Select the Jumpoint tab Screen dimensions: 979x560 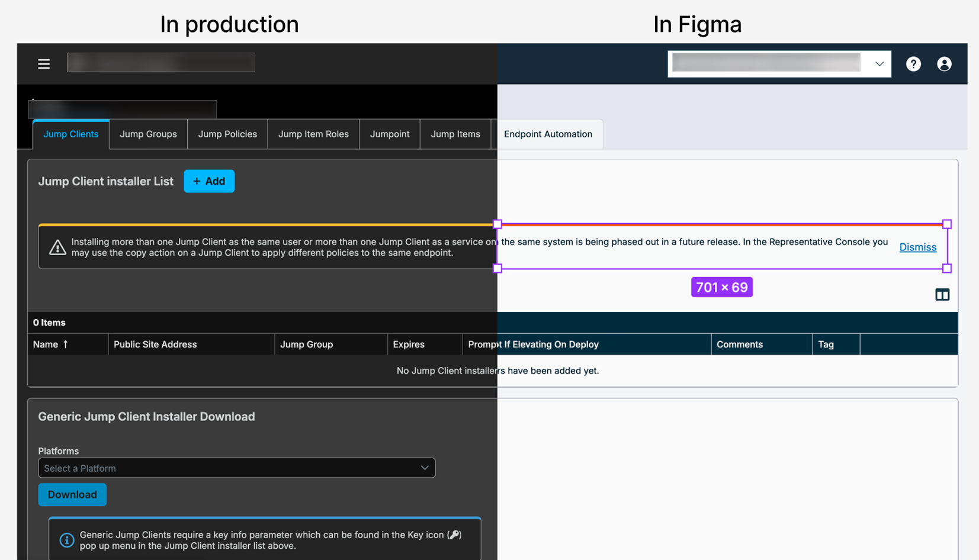tap(390, 134)
